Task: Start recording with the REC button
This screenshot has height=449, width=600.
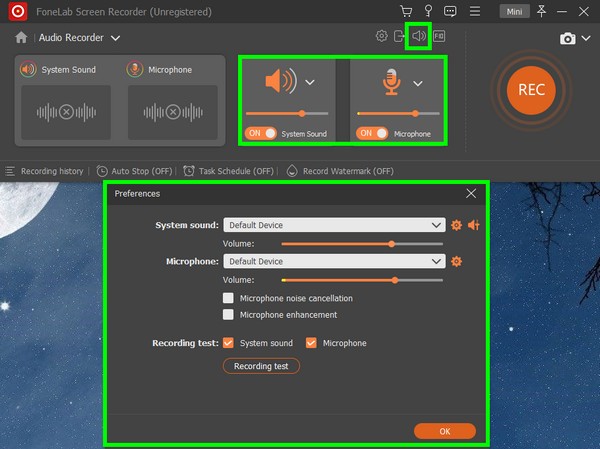Action: click(531, 90)
